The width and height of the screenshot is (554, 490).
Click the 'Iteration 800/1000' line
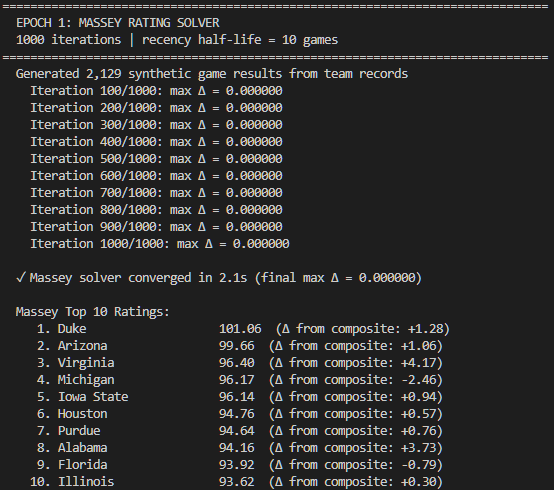click(156, 209)
